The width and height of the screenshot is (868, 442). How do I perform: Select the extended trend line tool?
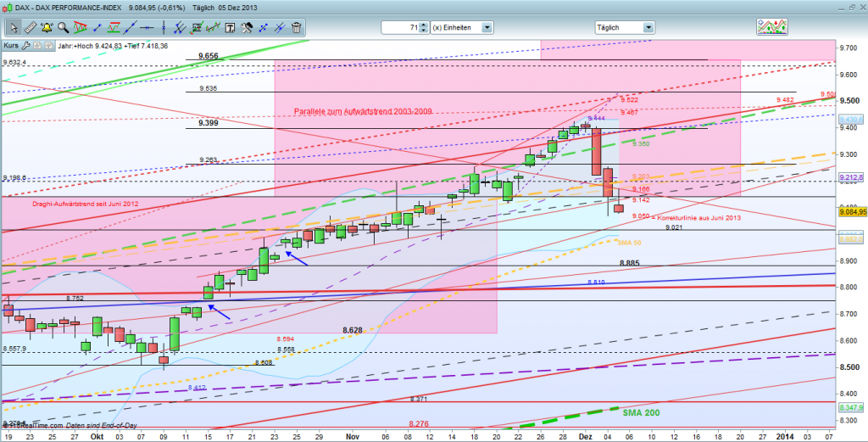(131, 26)
